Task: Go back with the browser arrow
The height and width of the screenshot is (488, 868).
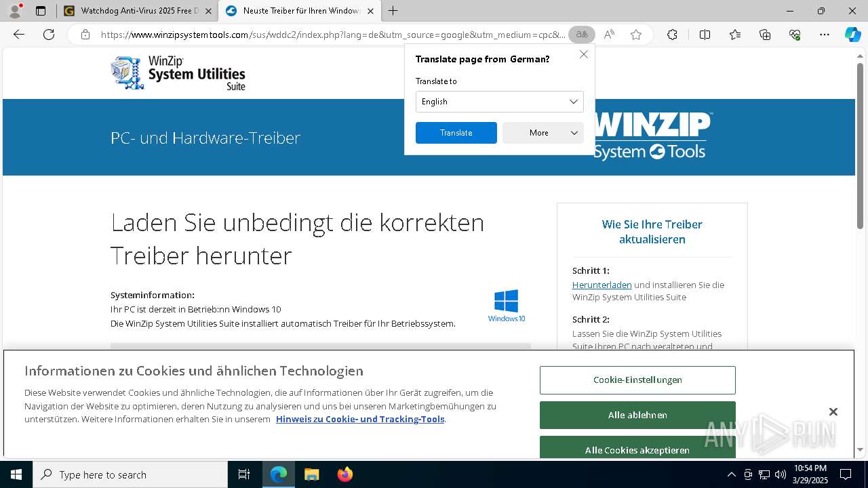Action: point(19,35)
